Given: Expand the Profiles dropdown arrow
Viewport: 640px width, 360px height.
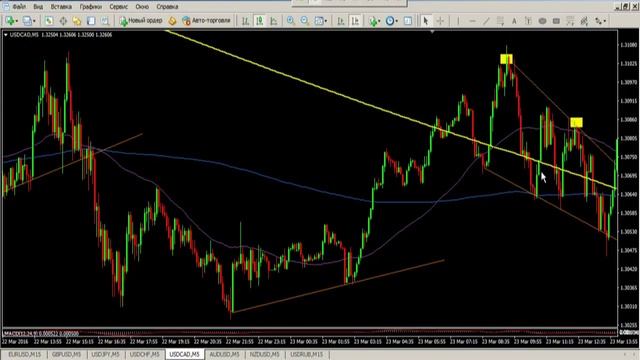Looking at the screenshot, I should (34, 21).
